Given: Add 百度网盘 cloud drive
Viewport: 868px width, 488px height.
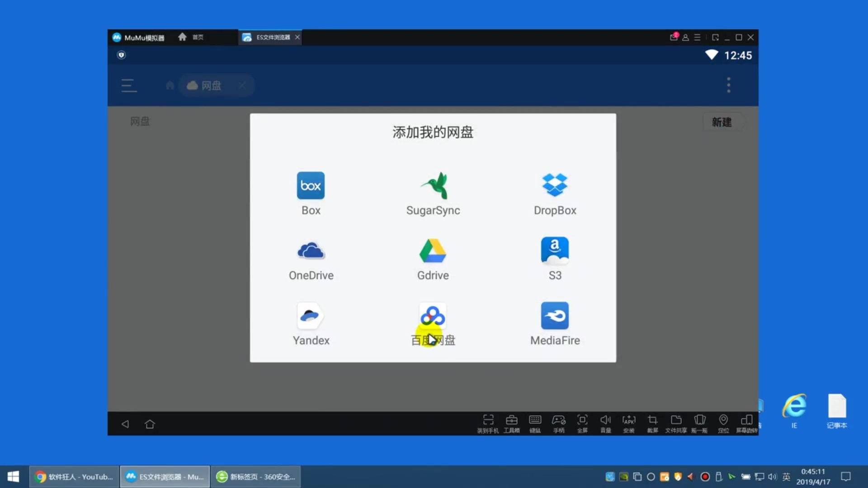Looking at the screenshot, I should [433, 324].
